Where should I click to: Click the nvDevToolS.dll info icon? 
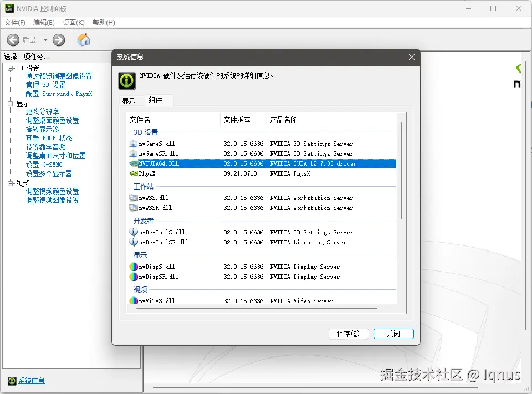click(134, 232)
